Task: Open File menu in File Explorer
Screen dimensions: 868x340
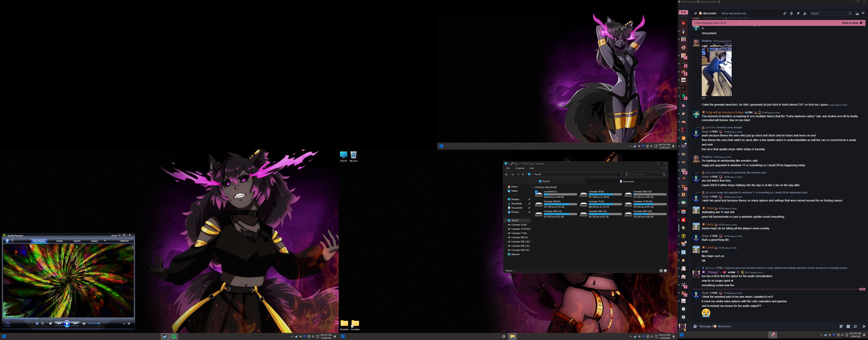Action: click(x=508, y=168)
